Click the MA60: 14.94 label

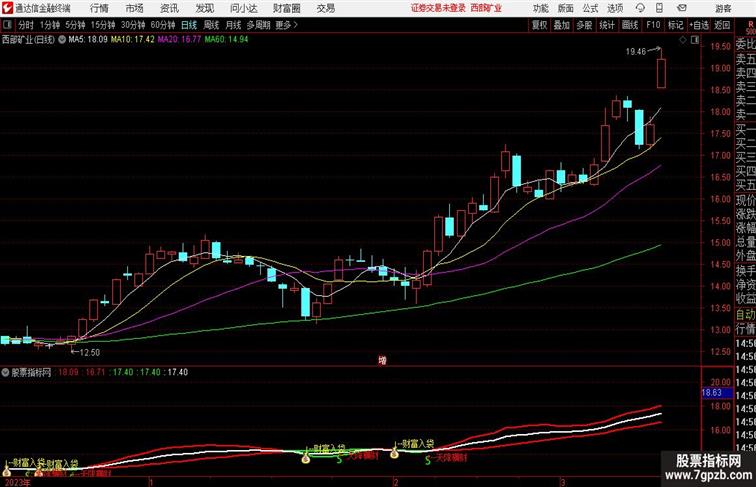click(x=226, y=40)
